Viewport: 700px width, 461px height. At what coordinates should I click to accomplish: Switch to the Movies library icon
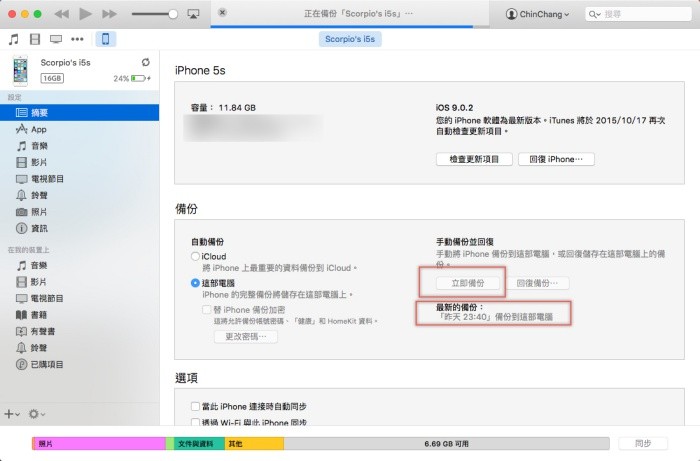[35, 39]
